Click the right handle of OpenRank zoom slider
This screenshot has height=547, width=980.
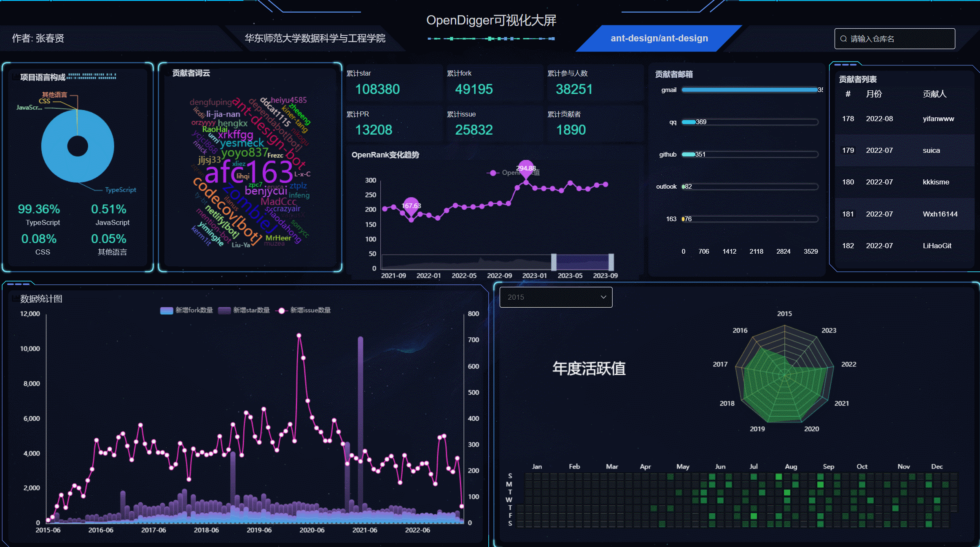click(611, 262)
